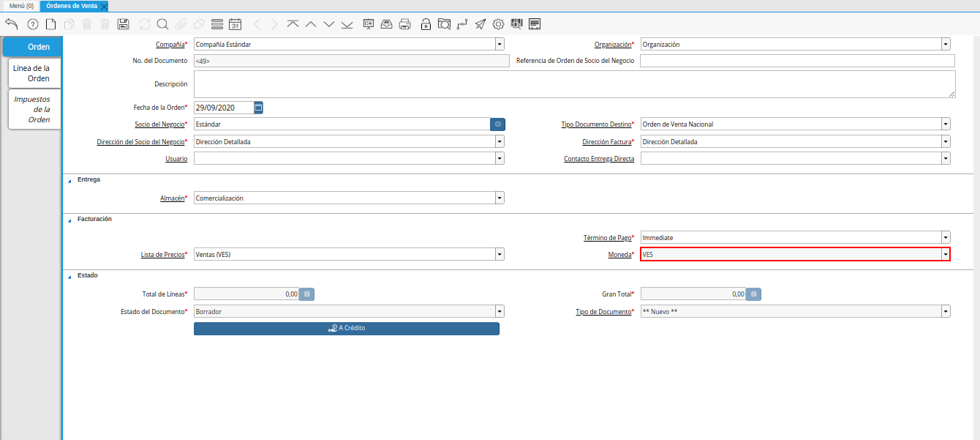Screen dimensions: 980x440
Task: Click the Socio del Negocio lookup button
Action: coord(497,124)
